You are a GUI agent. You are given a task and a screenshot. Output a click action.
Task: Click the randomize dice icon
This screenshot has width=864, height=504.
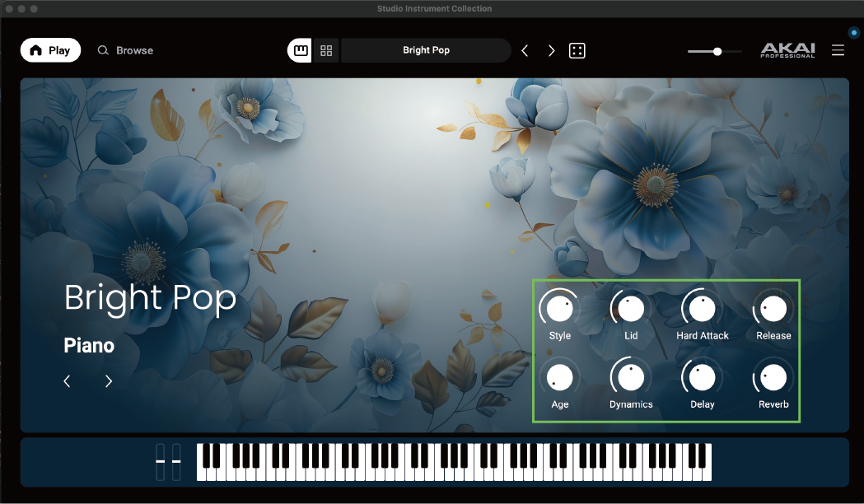(x=577, y=50)
